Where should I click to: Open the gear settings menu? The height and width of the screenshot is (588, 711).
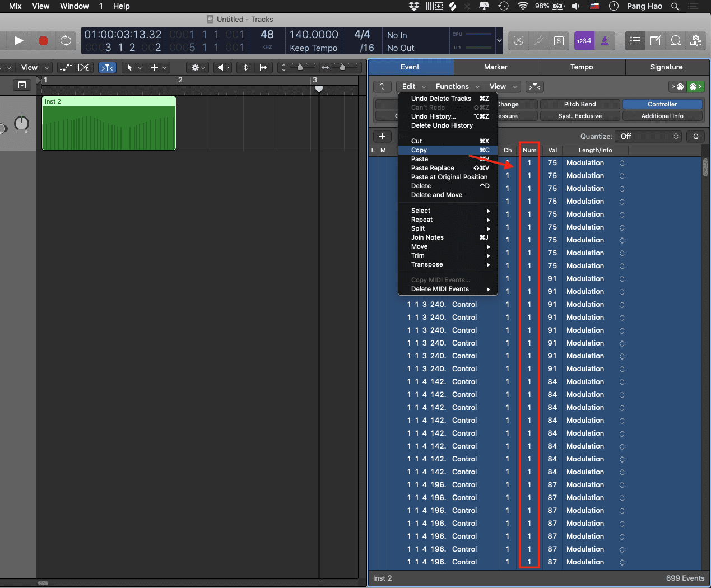198,68
